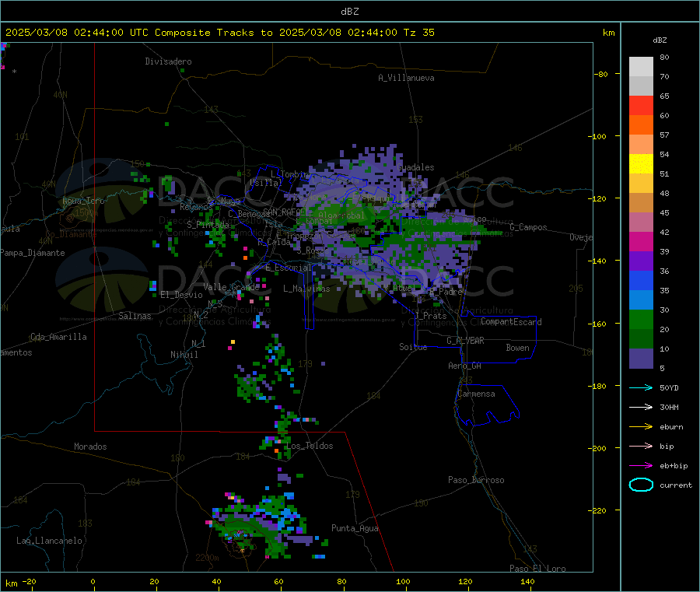Click the 'CompantEscard' map label

pyautogui.click(x=511, y=322)
